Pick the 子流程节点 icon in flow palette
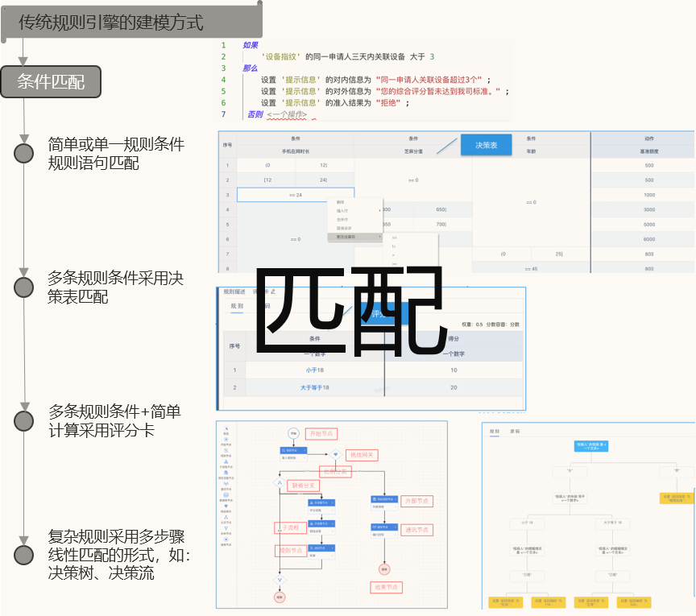 point(226,463)
